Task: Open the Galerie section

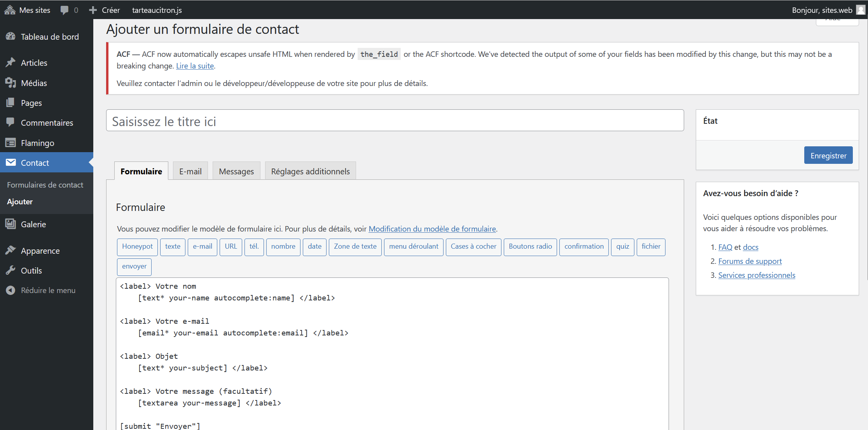Action: pos(34,224)
